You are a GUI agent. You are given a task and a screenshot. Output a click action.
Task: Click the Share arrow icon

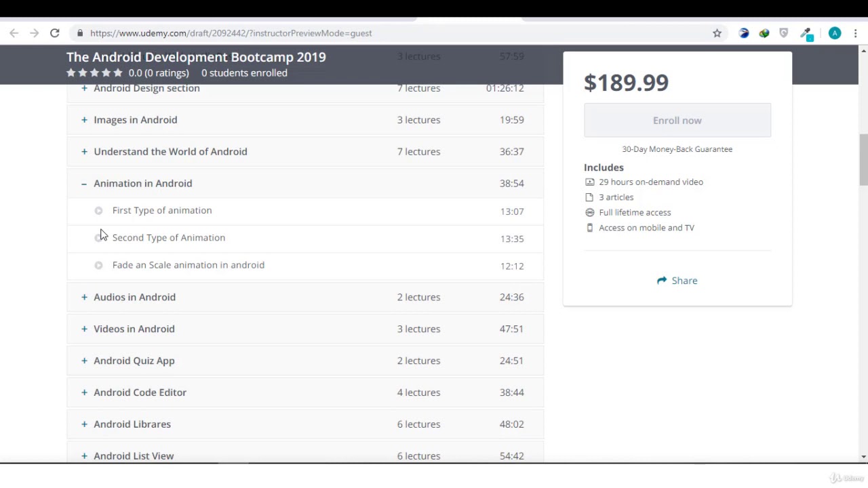(x=662, y=281)
